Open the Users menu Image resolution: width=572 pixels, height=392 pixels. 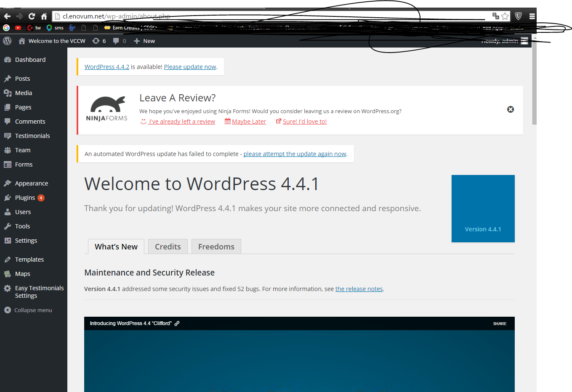tap(34, 212)
